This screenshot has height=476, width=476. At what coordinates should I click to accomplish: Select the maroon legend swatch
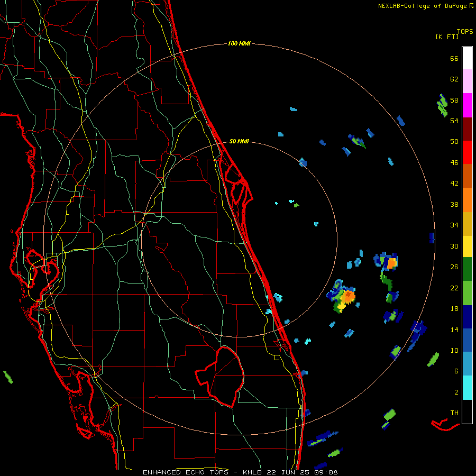467,129
